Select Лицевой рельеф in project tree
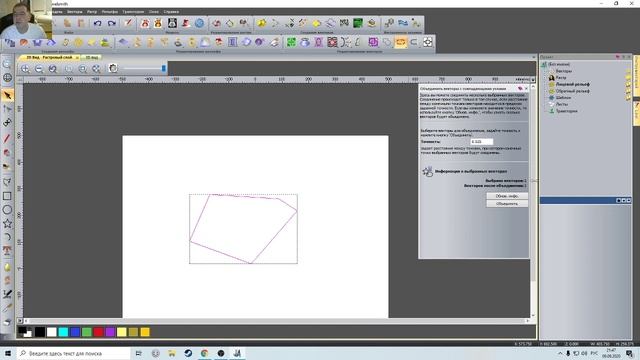Screen dimensions: 640x360 [x=573, y=84]
